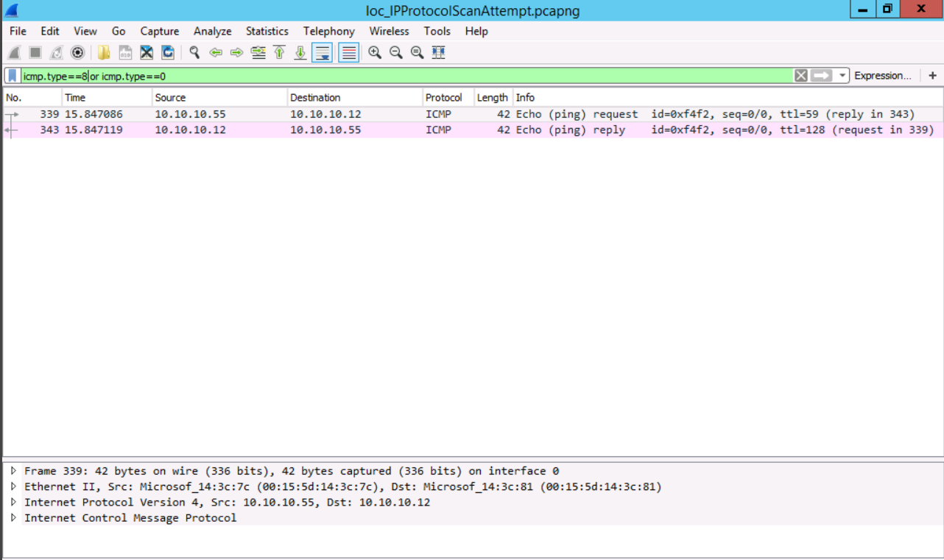944x560 pixels.
Task: Click time value 15.847086
Action: coord(94,114)
